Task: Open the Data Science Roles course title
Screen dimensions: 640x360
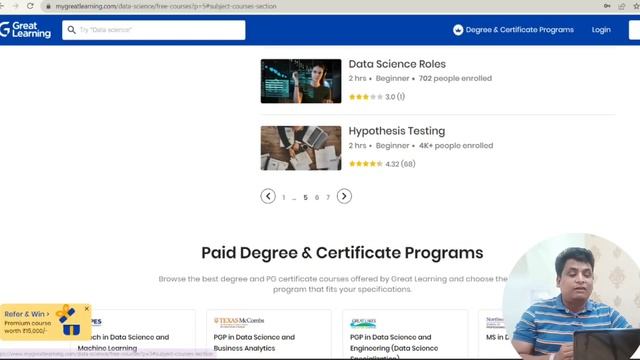Action: 397,64
